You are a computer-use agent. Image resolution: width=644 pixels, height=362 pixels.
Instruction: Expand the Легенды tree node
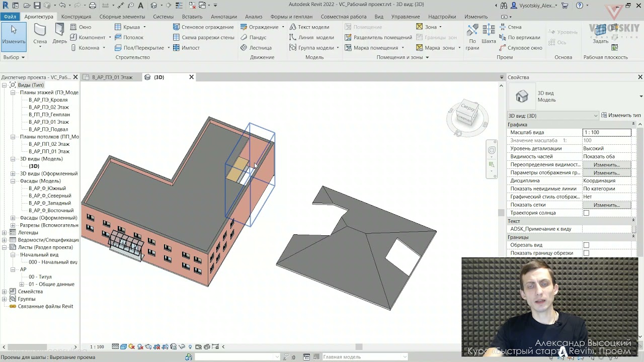(x=5, y=233)
